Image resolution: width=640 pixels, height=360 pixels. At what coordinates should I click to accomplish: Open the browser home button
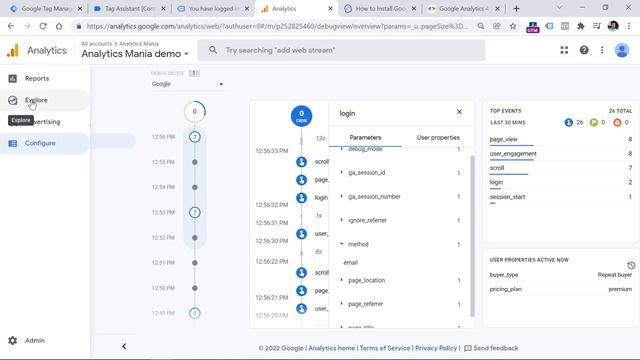coord(59,26)
